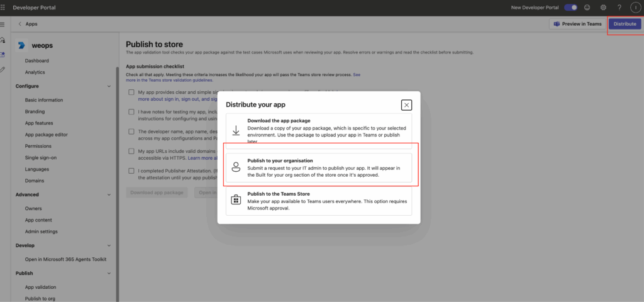Open the app launcher grid icon
The height and width of the screenshot is (302, 644).
[3, 8]
